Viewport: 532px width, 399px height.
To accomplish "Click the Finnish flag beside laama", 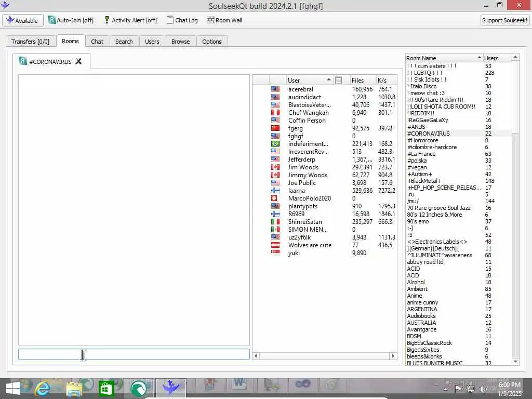I will tap(275, 191).
